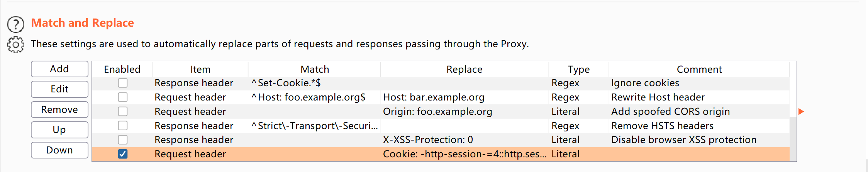Tick the Add spoofed CORS origin checkbox

[x=123, y=111]
